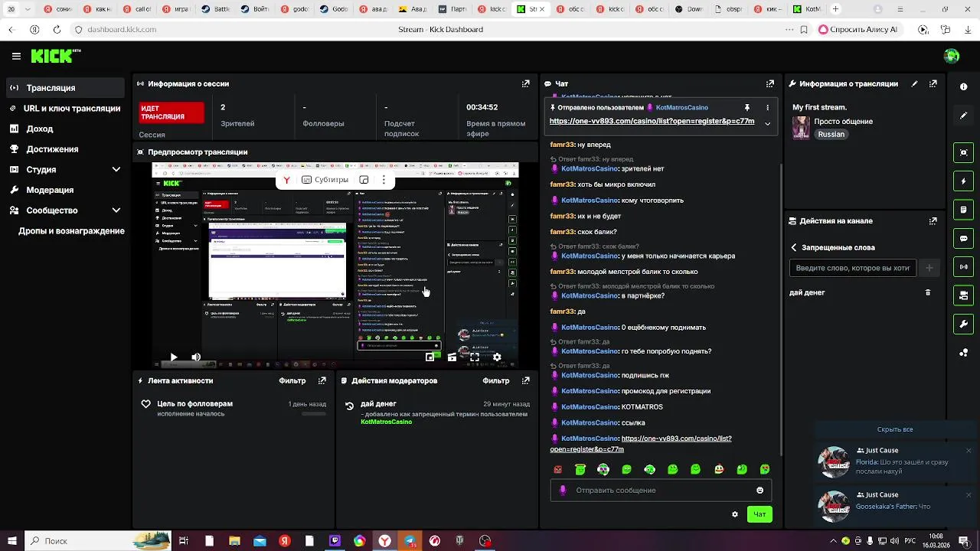Open Доход in sidebar
The width and height of the screenshot is (980, 551).
65,129
